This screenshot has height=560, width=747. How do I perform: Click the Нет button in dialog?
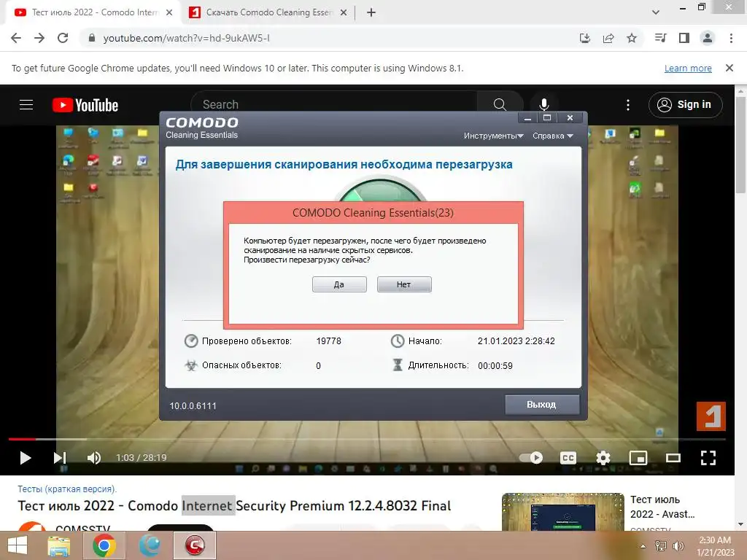[404, 285]
